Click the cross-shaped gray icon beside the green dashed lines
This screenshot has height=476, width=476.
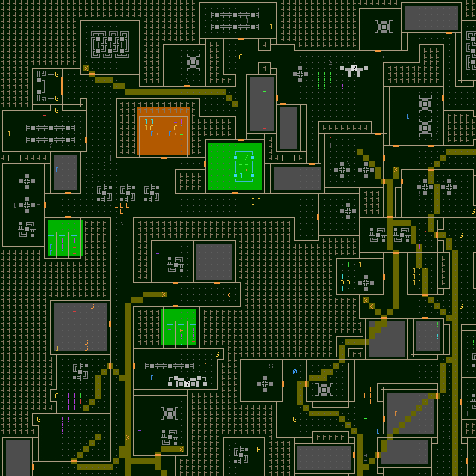[x=300, y=74]
